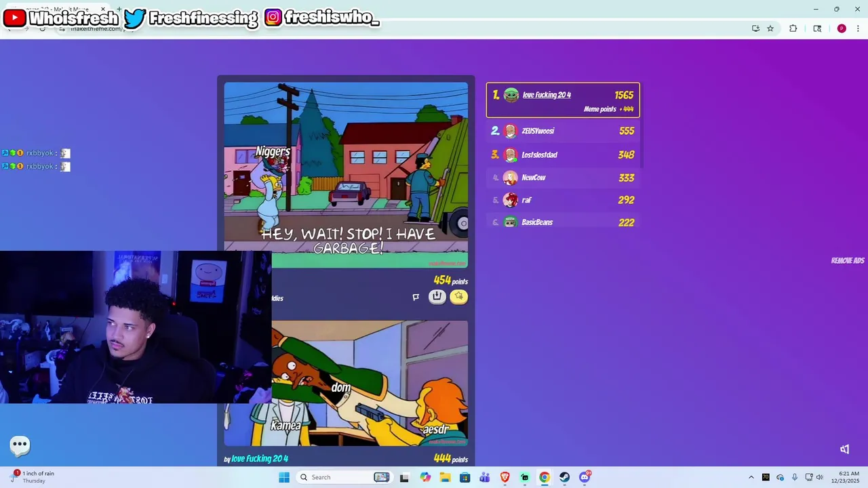
Task: Open the browser Extensions puzzle icon
Action: [x=793, y=28]
